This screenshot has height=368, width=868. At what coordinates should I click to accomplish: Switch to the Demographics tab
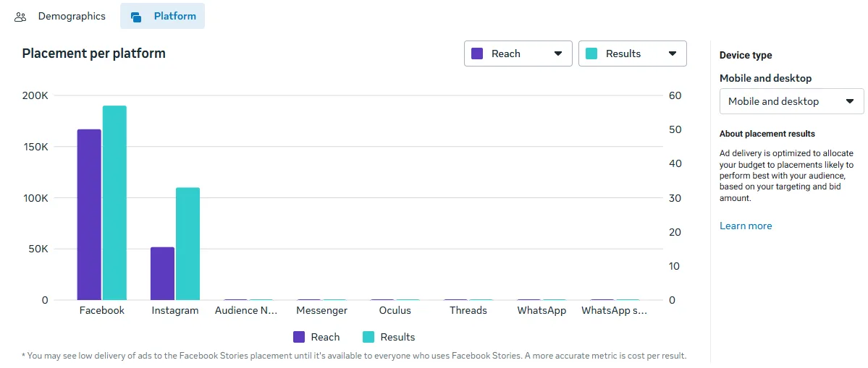coord(60,17)
